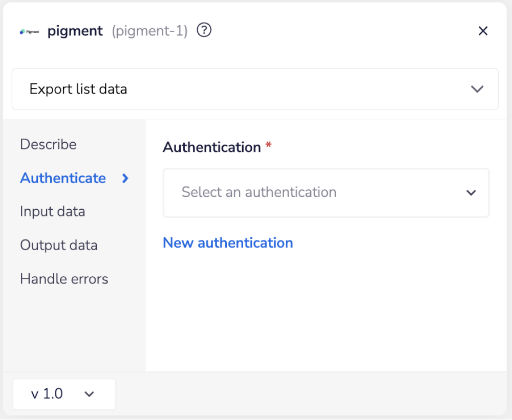Select the Authenticate step in sidebar
512x420 pixels.
63,178
